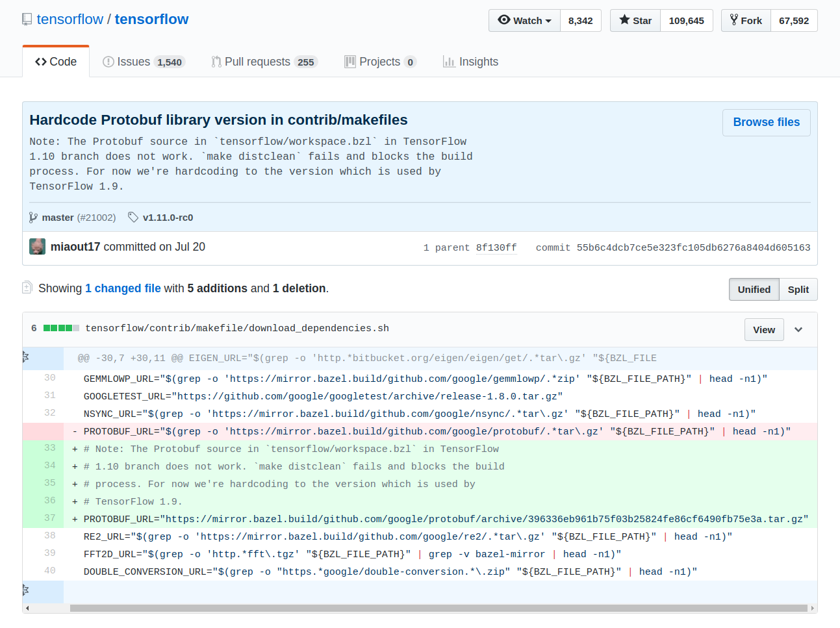This screenshot has height=628, width=840.
Task: Click miaout17's profile avatar
Action: [x=37, y=246]
